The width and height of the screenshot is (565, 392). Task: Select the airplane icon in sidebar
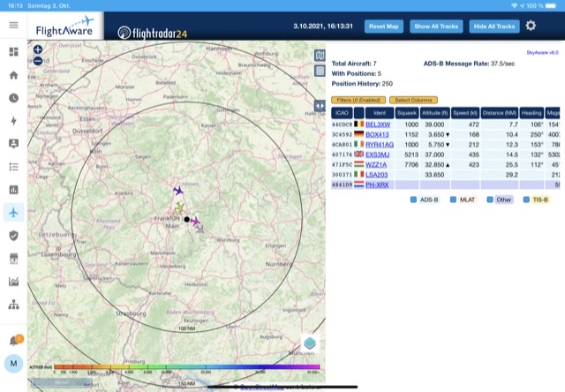click(x=14, y=213)
